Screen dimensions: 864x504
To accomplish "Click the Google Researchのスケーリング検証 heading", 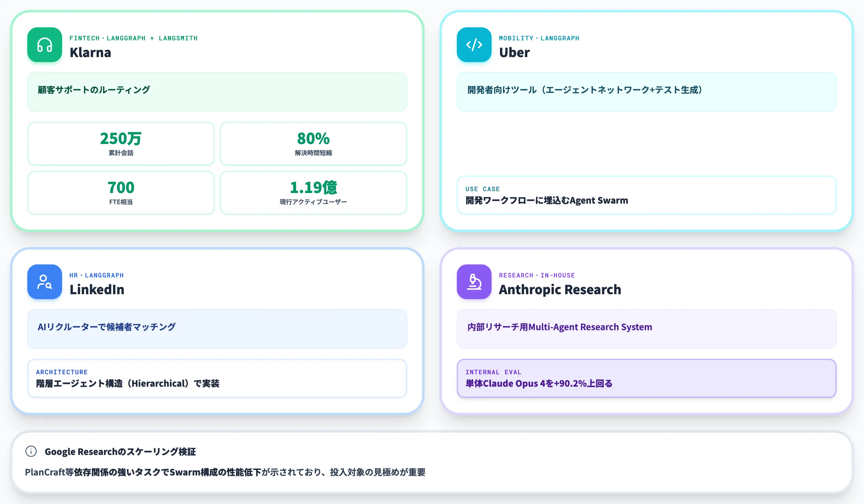I will [120, 452].
